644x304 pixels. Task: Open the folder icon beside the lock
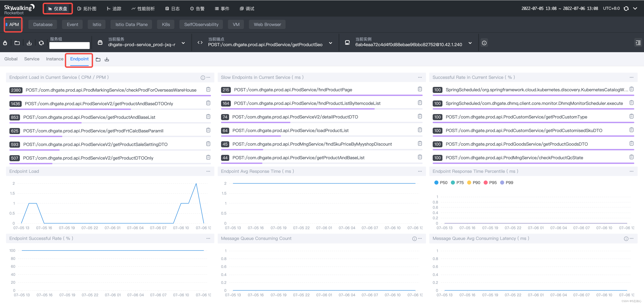[17, 43]
